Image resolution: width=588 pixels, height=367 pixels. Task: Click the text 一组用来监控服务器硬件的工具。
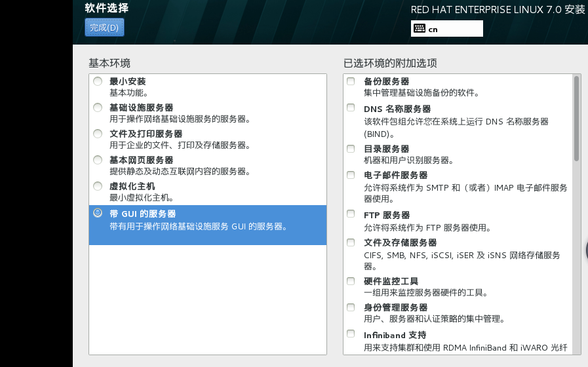pyautogui.click(x=426, y=292)
